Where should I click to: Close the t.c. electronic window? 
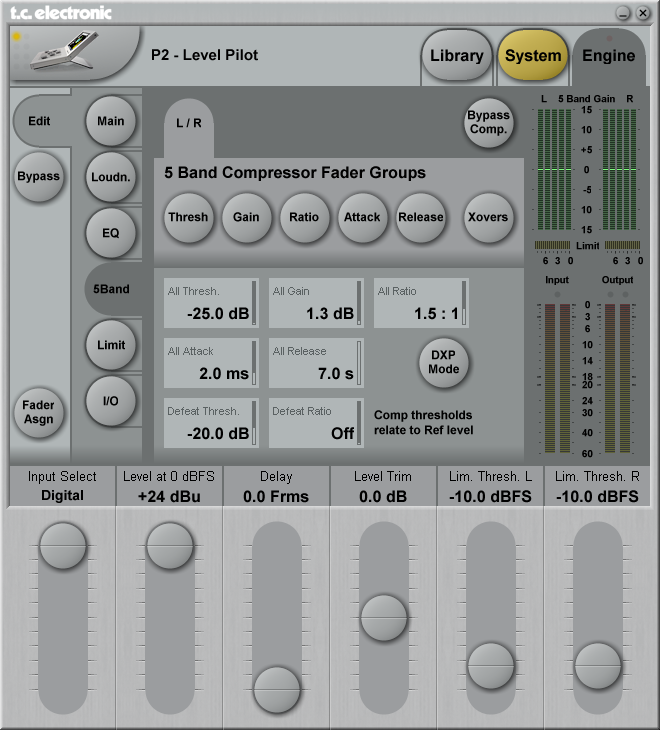643,13
